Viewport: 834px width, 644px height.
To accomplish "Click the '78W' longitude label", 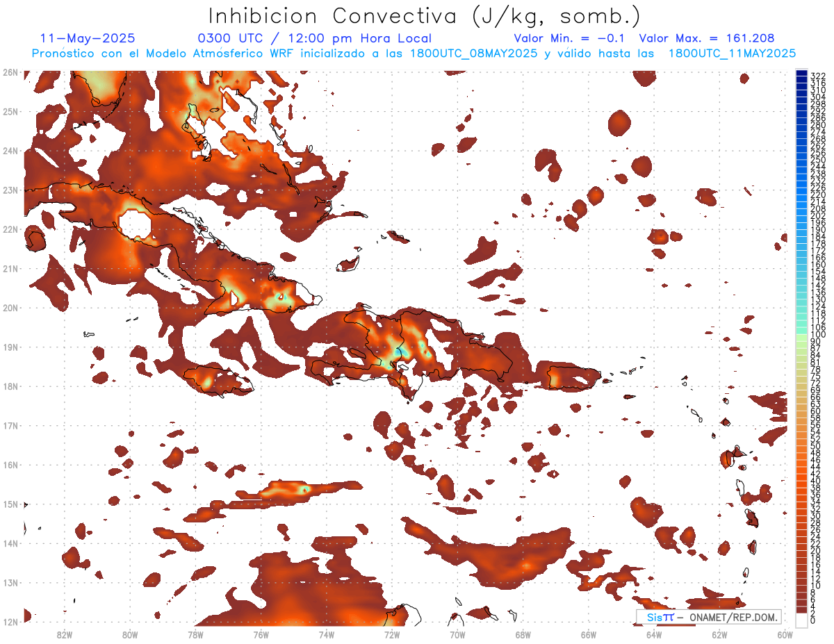I will pyautogui.click(x=195, y=634).
